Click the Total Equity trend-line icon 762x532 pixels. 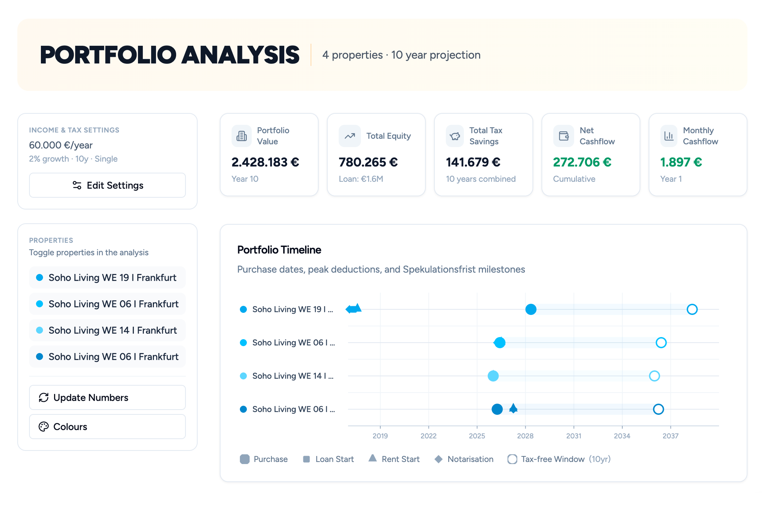tap(349, 136)
